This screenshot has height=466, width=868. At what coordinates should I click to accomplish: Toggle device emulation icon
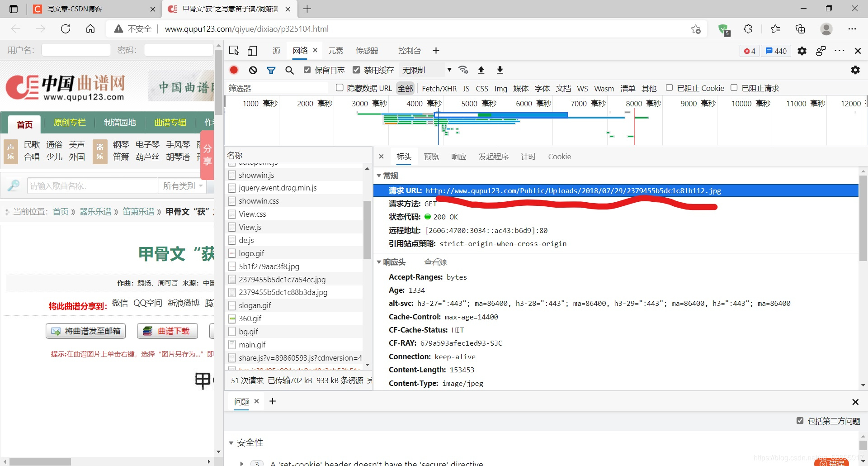(252, 51)
